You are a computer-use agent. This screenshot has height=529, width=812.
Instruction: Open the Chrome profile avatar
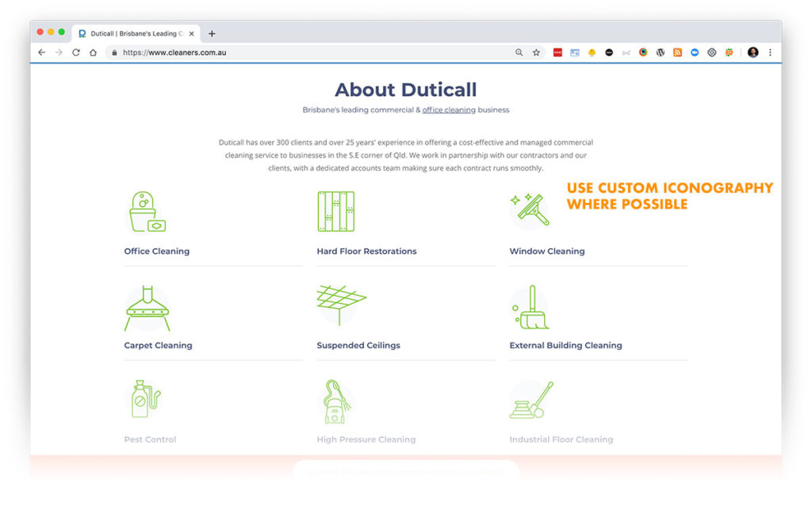pyautogui.click(x=753, y=52)
